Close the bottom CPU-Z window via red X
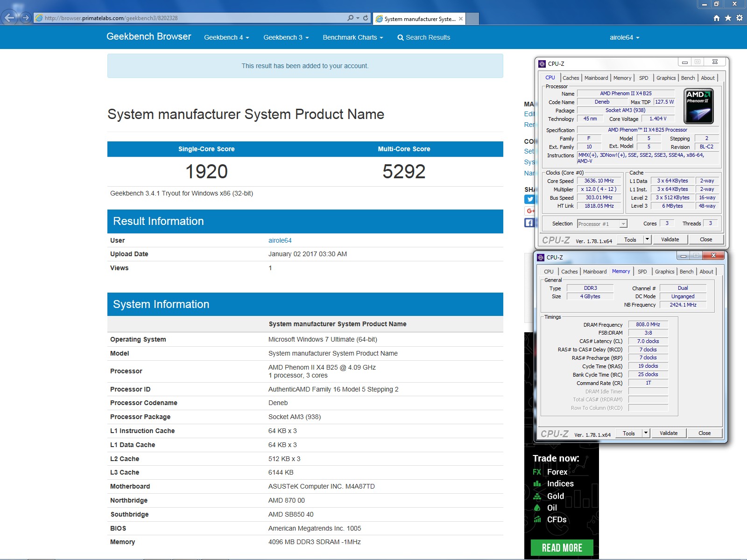747x560 pixels. (x=713, y=255)
